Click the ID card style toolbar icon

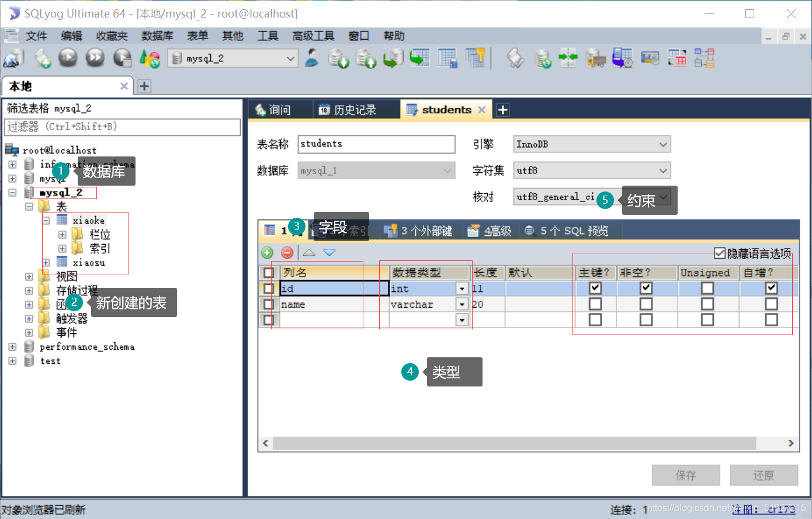point(650,58)
